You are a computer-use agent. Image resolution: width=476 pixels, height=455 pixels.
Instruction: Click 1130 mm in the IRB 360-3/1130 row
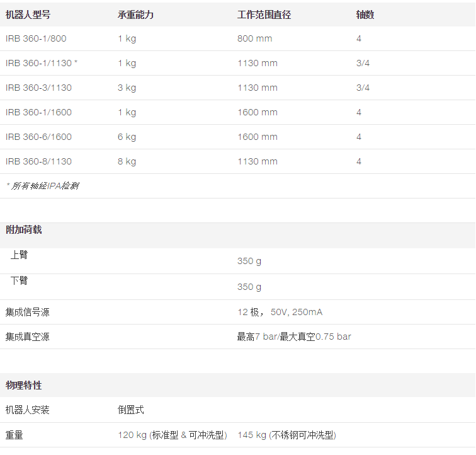(258, 88)
